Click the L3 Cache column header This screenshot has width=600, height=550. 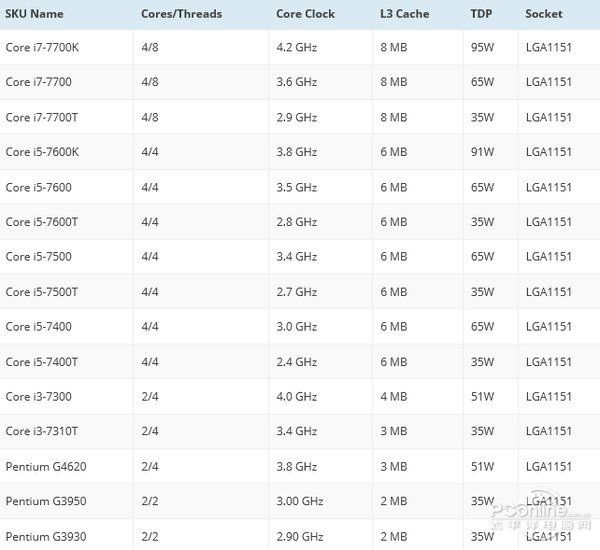tap(404, 14)
